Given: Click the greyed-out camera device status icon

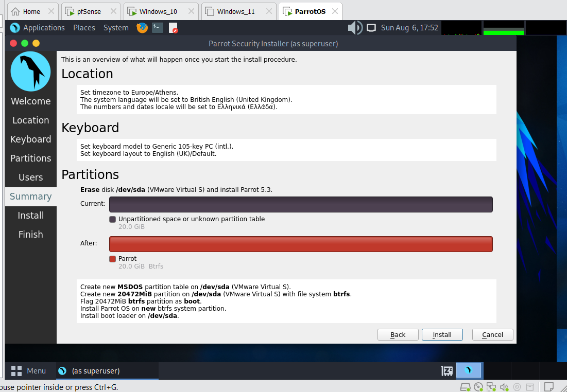Looking at the screenshot, I should (517, 387).
